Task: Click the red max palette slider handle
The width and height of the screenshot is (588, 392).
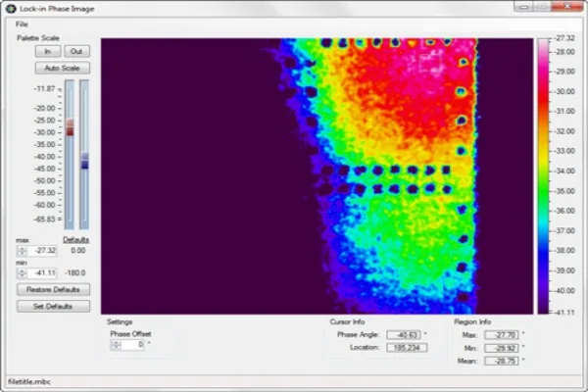Action: [x=70, y=127]
